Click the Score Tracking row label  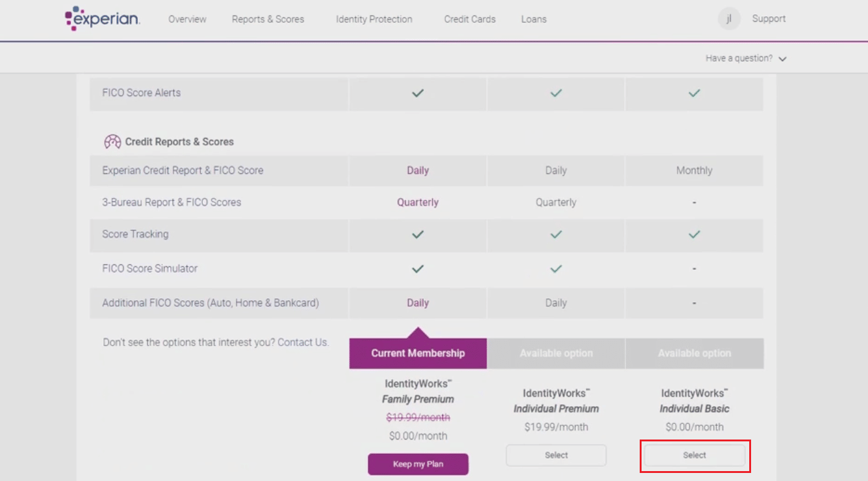pyautogui.click(x=135, y=234)
